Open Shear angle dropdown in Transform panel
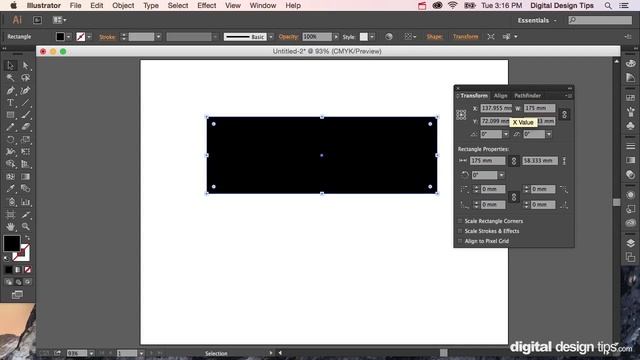This screenshot has height=360, width=640. [549, 134]
